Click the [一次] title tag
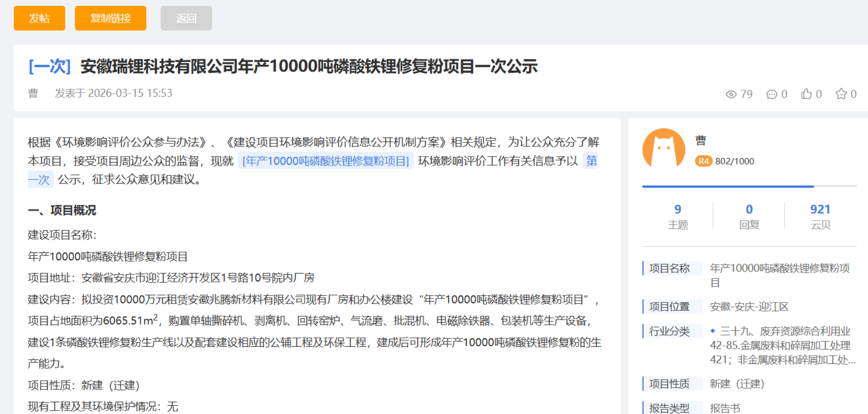 [x=50, y=66]
